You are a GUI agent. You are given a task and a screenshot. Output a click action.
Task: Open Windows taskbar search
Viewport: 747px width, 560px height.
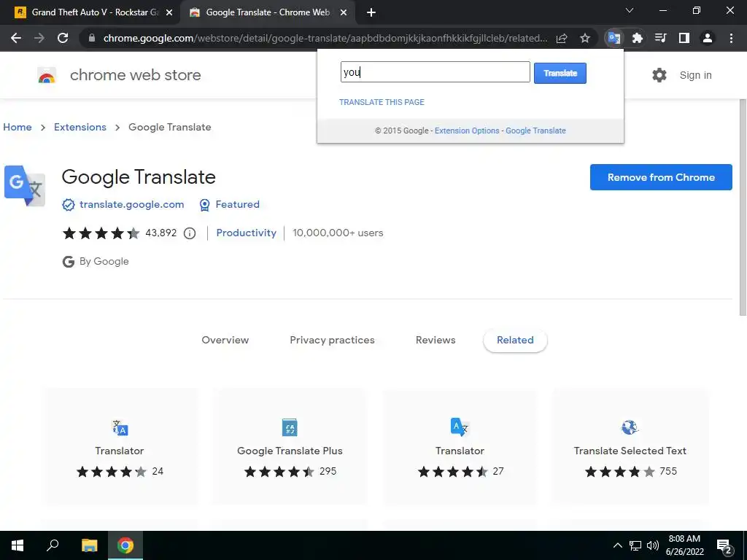(53, 545)
